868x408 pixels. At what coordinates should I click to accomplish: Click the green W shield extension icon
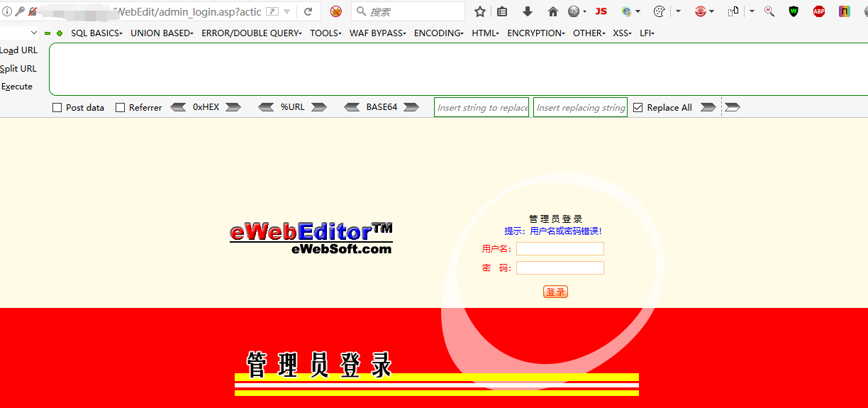point(794,11)
